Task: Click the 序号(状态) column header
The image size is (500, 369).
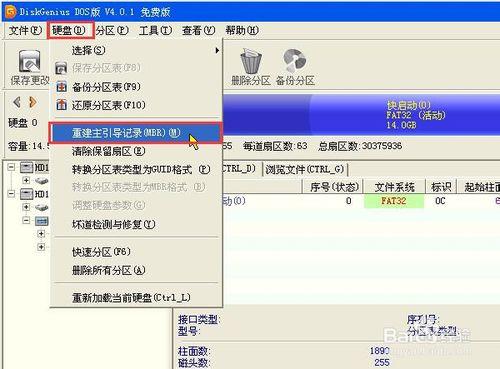Action: pyautogui.click(x=334, y=187)
